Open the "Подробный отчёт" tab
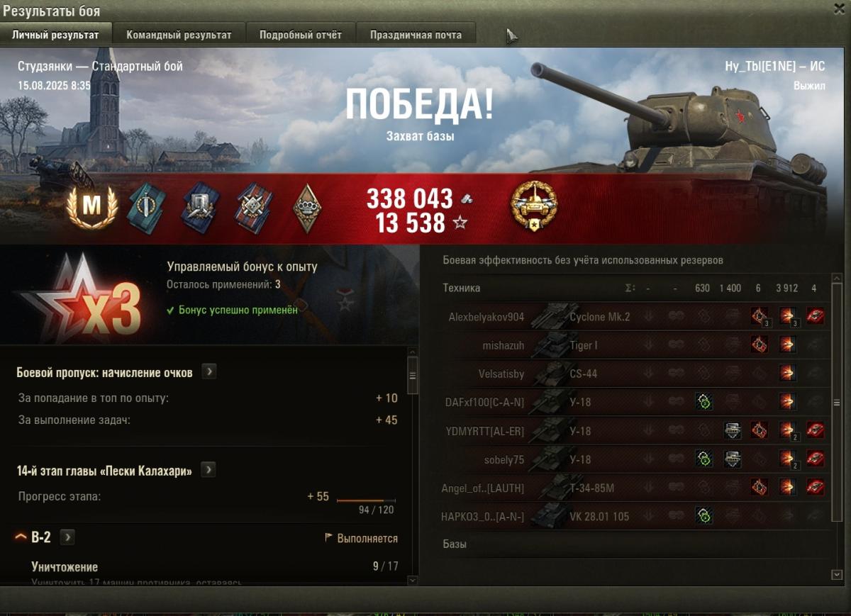 pyautogui.click(x=301, y=35)
